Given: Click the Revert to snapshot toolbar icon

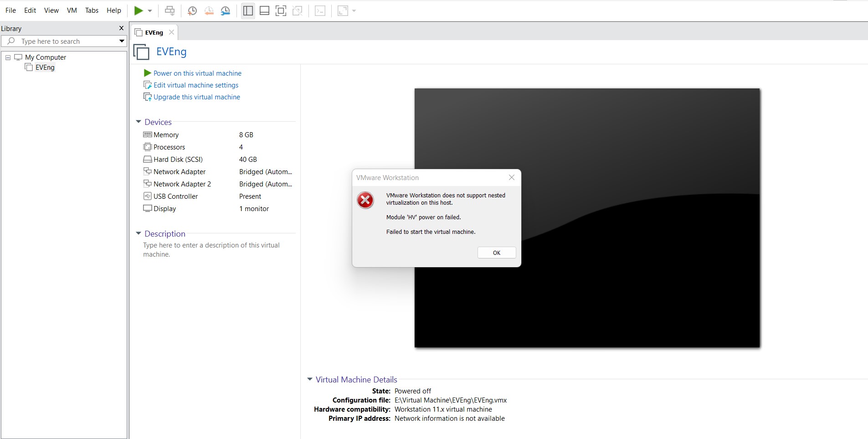Looking at the screenshot, I should pos(209,11).
